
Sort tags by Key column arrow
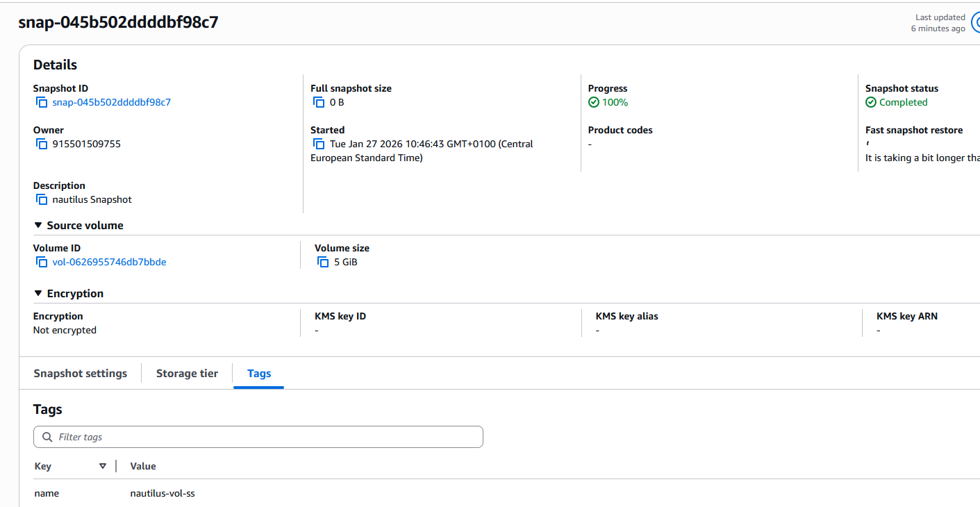(103, 466)
